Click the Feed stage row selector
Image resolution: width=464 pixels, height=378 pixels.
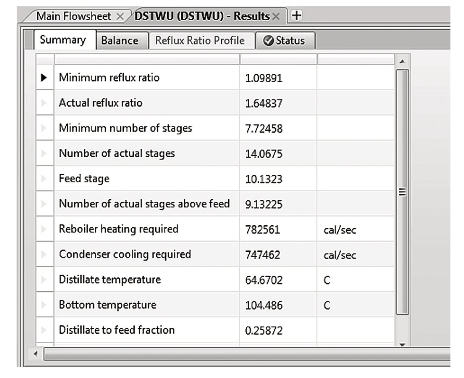pos(44,178)
